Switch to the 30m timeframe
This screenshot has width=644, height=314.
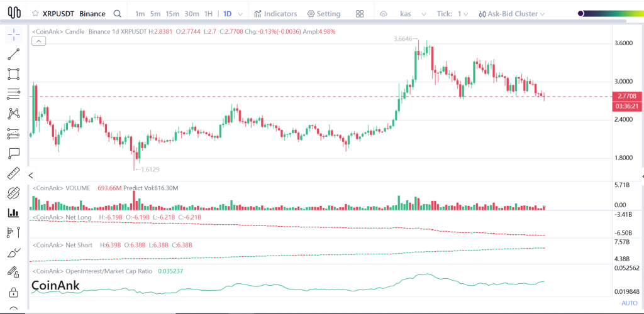[192, 14]
